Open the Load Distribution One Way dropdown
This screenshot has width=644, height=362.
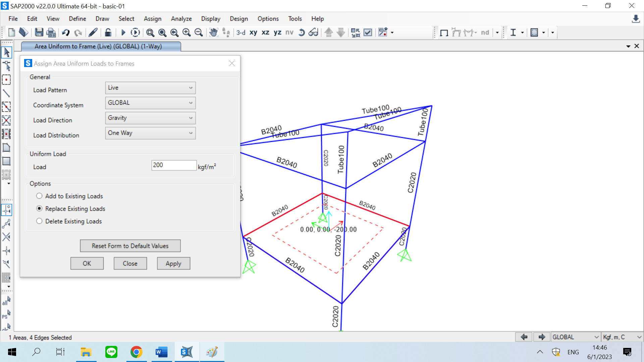150,133
